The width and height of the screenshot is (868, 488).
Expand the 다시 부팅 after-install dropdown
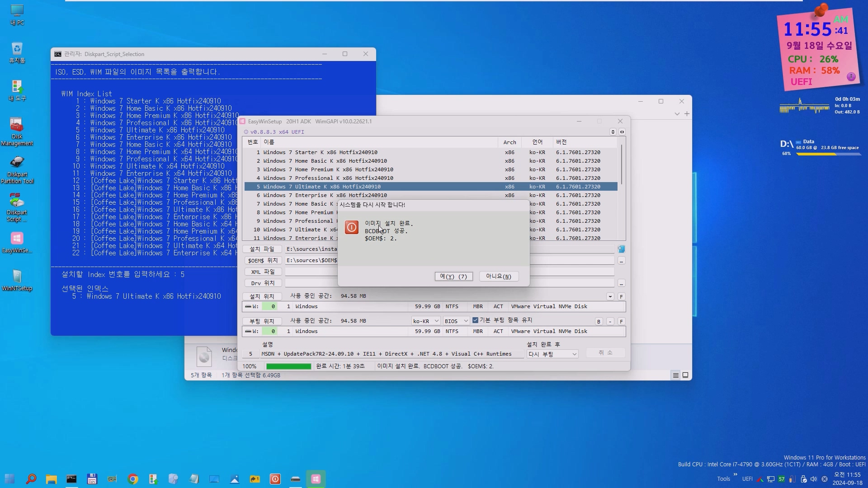click(x=552, y=354)
